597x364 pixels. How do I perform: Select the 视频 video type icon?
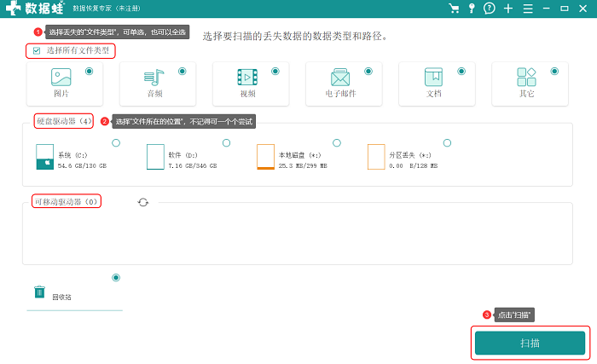pos(247,78)
